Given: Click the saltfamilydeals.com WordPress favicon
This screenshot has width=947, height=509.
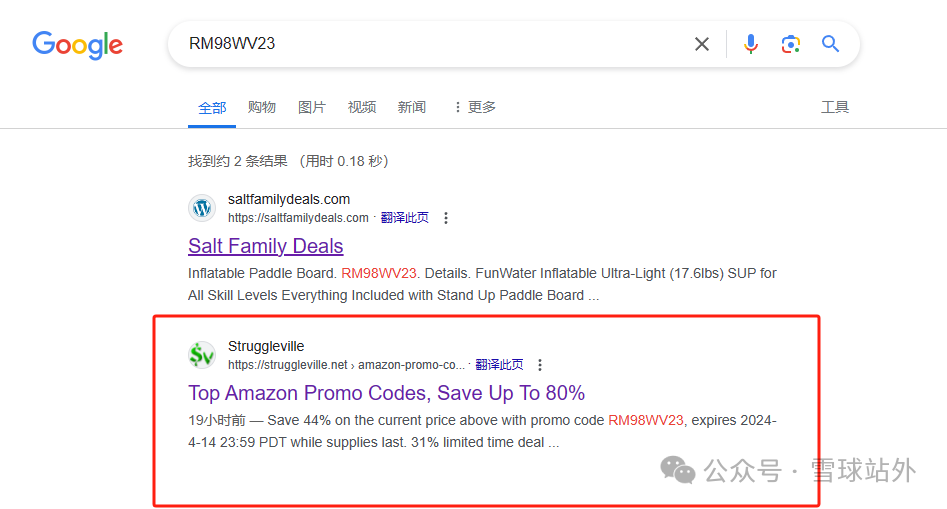Looking at the screenshot, I should click(x=202, y=208).
